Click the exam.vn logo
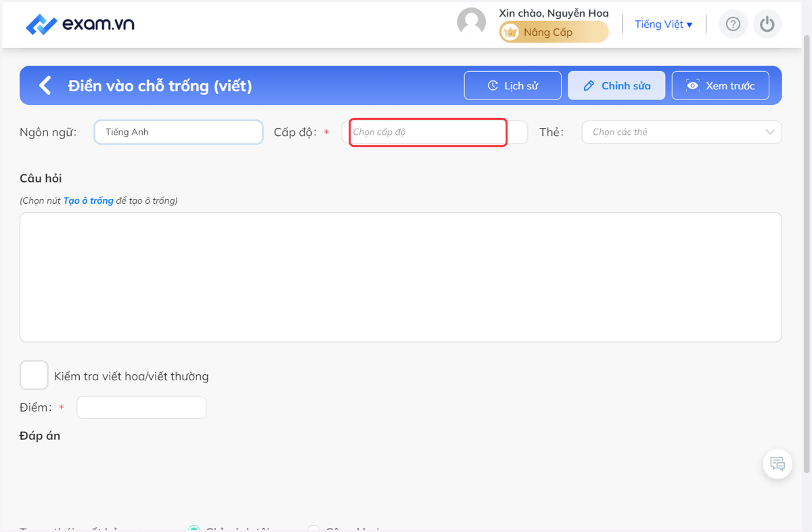 pyautogui.click(x=80, y=24)
